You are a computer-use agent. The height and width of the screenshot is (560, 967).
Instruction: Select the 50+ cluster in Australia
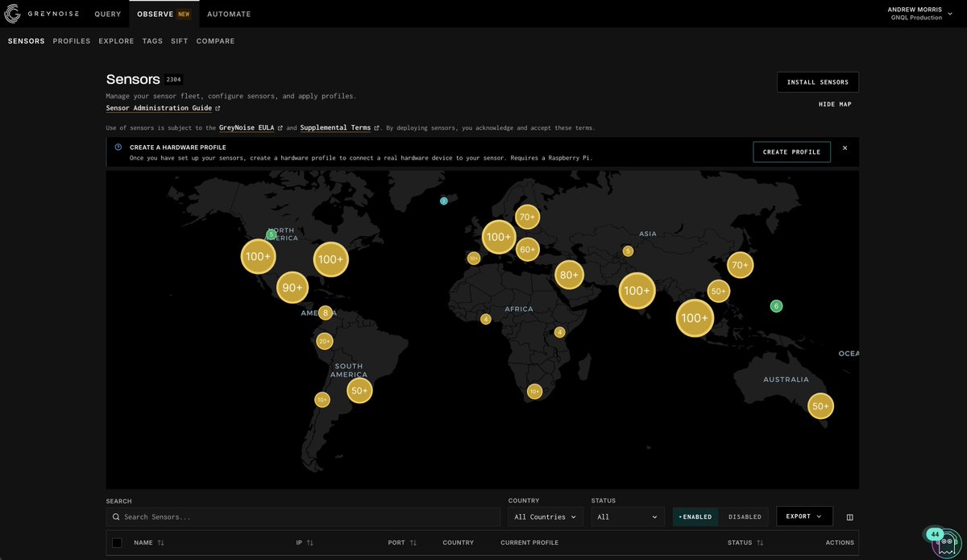pyautogui.click(x=820, y=406)
